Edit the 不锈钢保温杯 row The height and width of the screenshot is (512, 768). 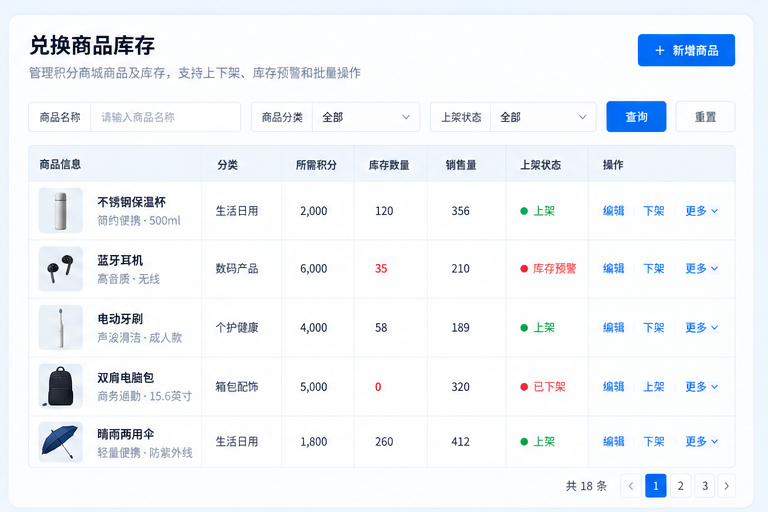click(x=613, y=211)
